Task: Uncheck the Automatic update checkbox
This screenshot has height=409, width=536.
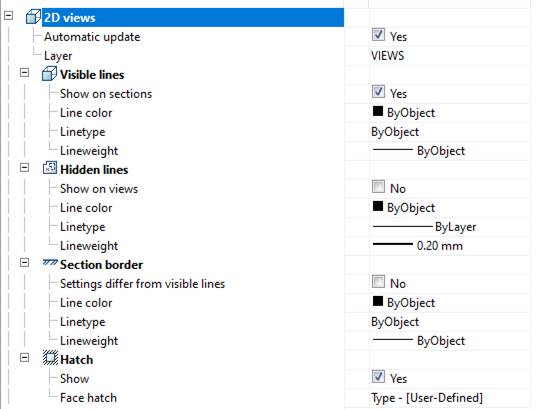Action: (378, 35)
